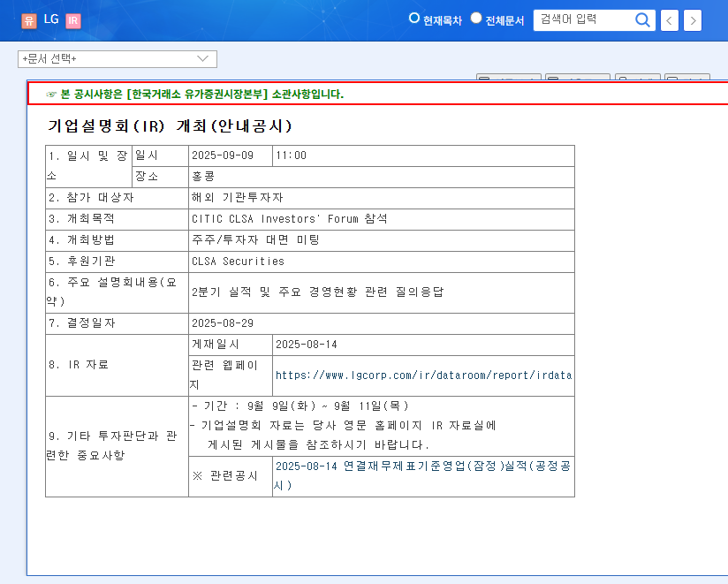Screen dimensions: 728x584
Task: Click the 6. 주요 설명회내용(요약) label
Action: [112, 292]
